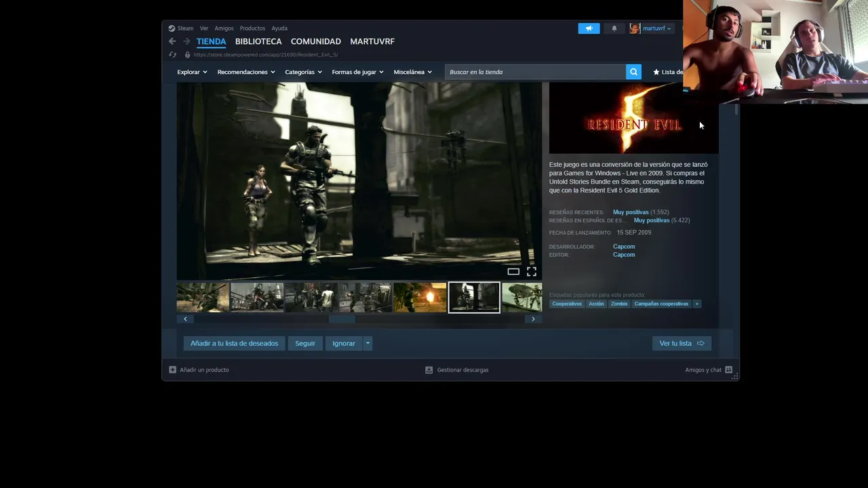This screenshot has width=868, height=488.
Task: Go back with the left arrow
Action: click(x=172, y=41)
